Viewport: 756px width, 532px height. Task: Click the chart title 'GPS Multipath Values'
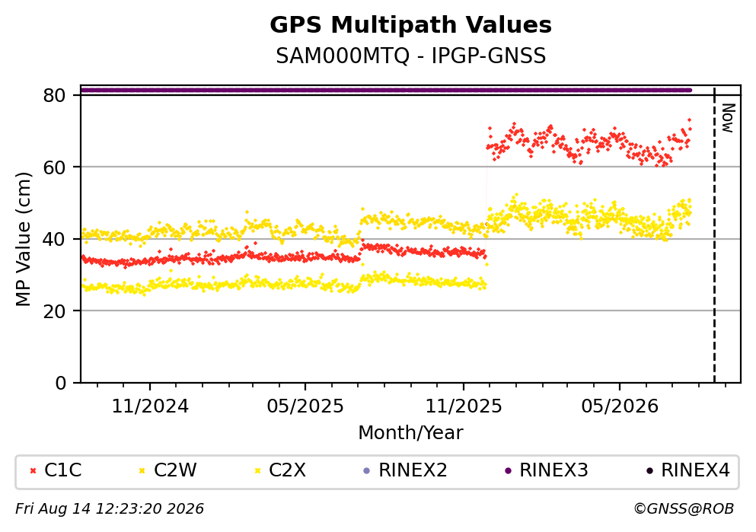point(410,25)
